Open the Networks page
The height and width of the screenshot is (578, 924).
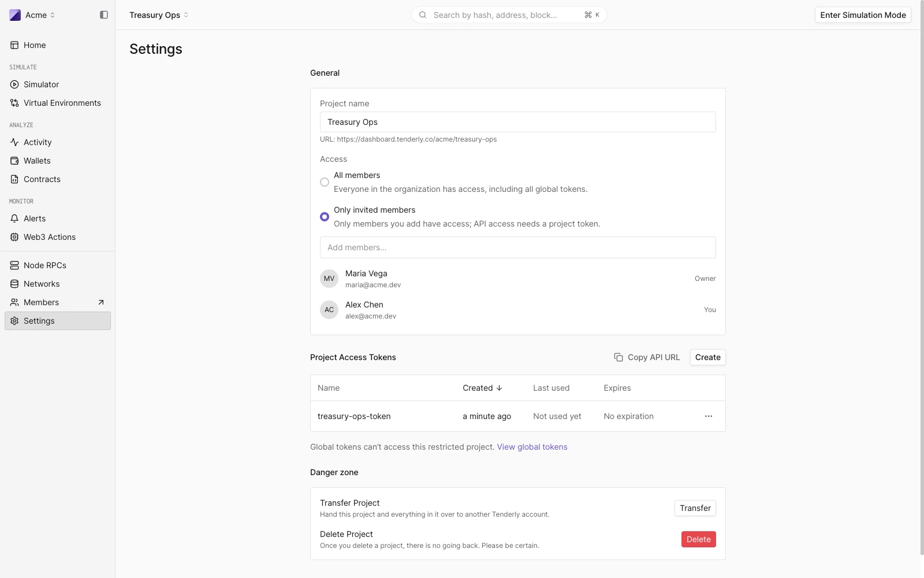point(58,284)
